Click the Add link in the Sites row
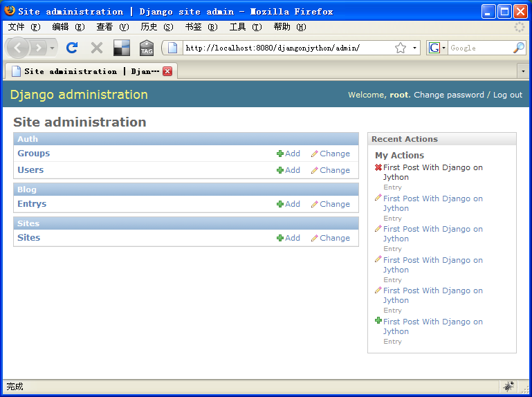Image resolution: width=532 pixels, height=397 pixels. coord(293,238)
